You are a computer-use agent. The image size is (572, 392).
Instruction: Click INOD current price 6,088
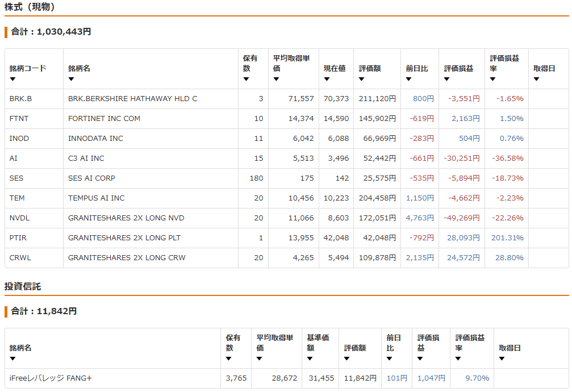click(x=339, y=139)
